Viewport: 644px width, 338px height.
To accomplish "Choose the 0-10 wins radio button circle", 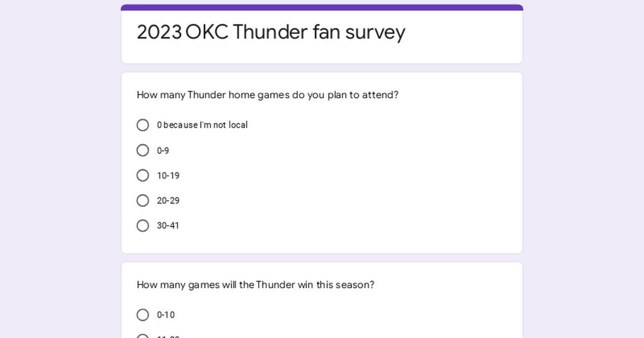I will [143, 315].
